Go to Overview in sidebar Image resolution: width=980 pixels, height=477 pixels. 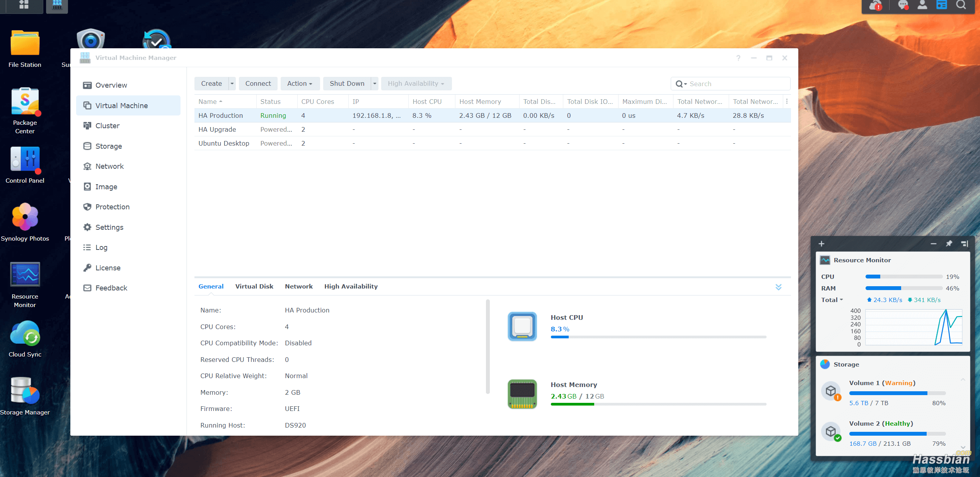pos(128,85)
